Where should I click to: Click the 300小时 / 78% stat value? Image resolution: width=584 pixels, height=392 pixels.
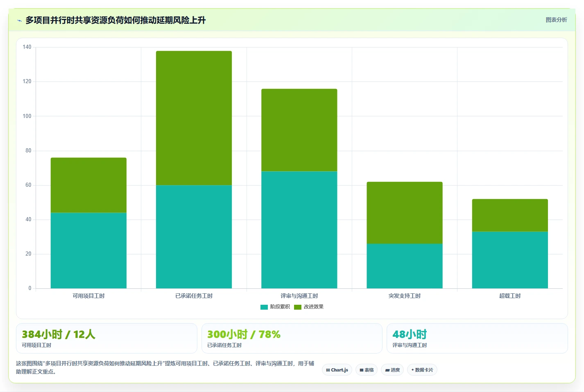coord(244,334)
